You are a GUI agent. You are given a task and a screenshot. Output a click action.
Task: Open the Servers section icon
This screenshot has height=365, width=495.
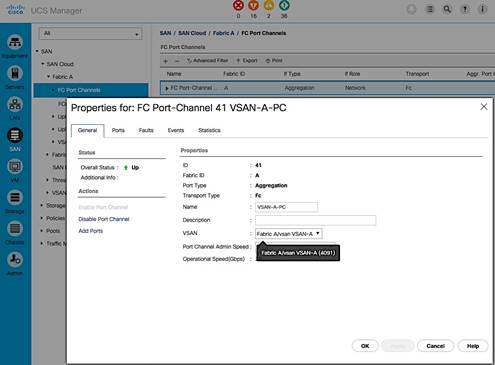pos(15,73)
